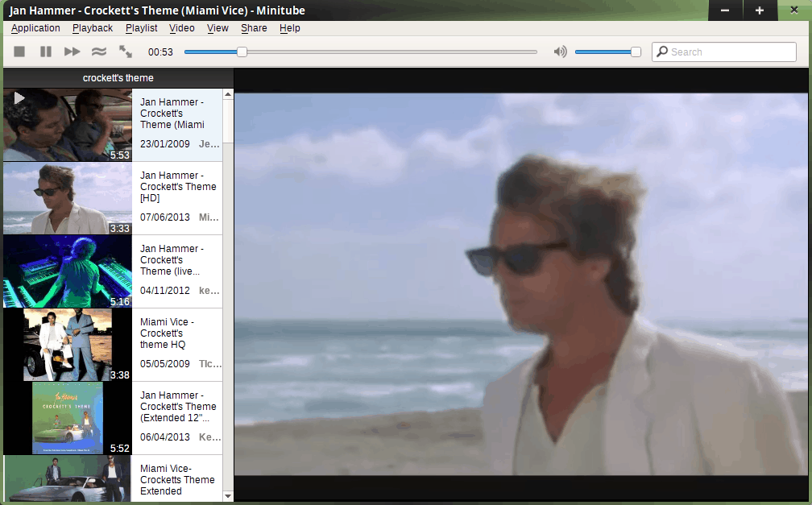Click channel name 'Mi...' beside 07/06/2013

(209, 217)
